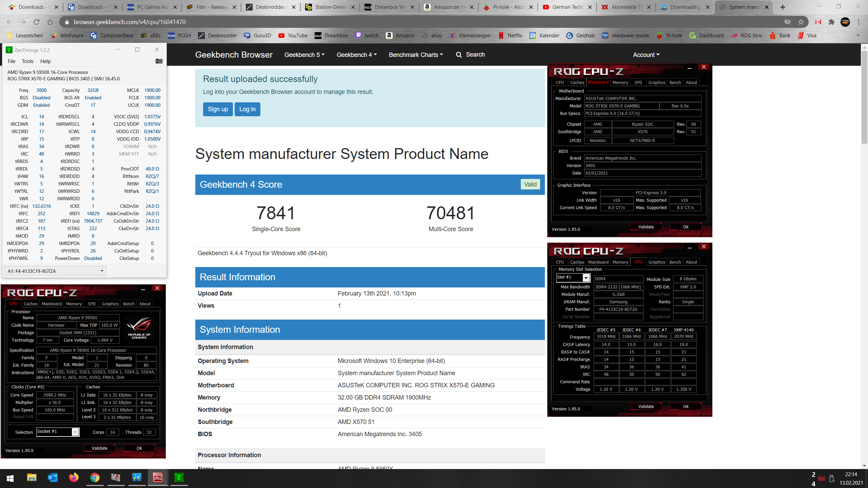Screen dimensions: 868x488
Task: Click the Sign up button
Action: coord(218,109)
